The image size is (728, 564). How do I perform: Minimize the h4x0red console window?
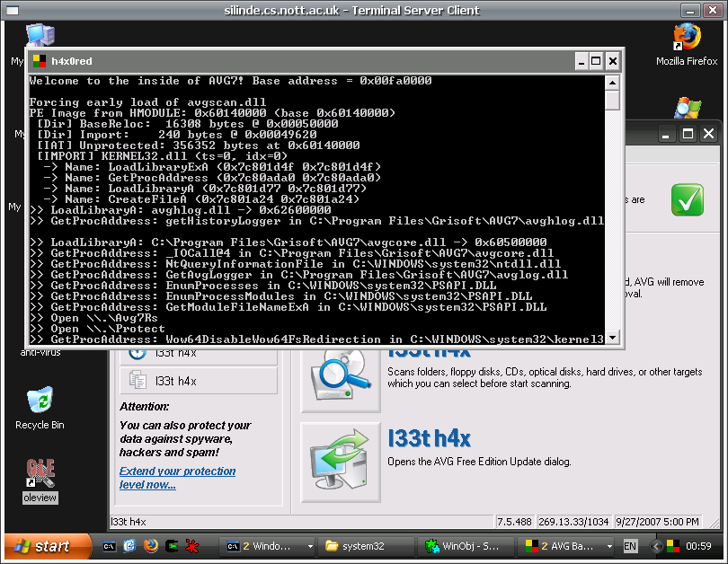coord(582,61)
